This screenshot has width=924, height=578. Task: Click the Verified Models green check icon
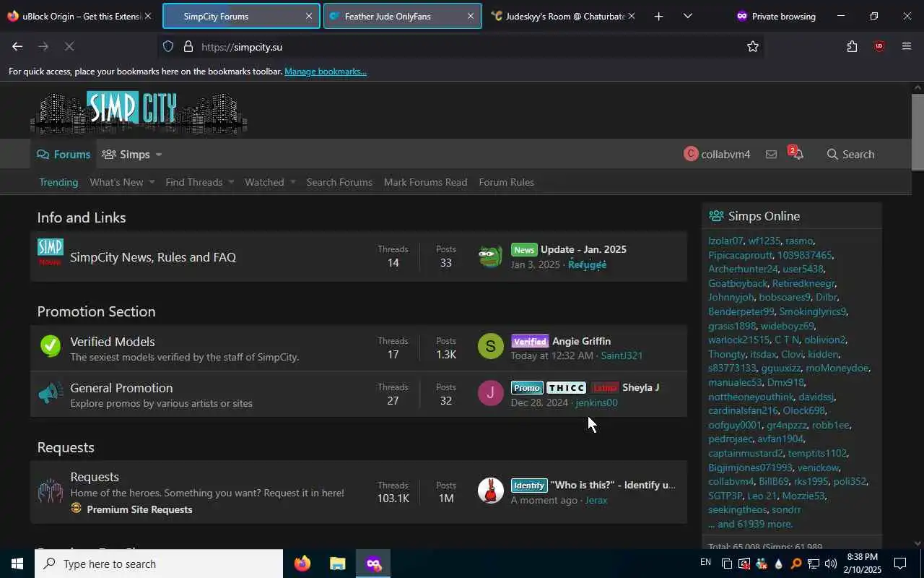51,346
